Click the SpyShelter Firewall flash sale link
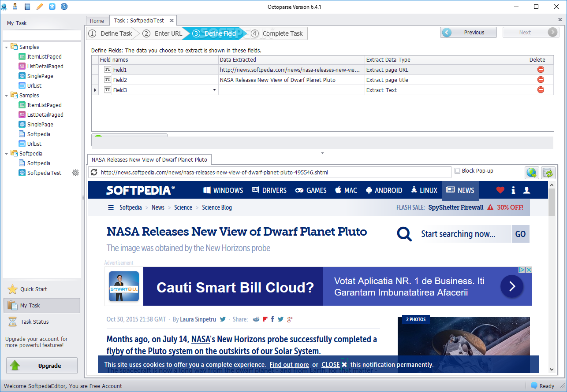The width and height of the screenshot is (567, 392). pyautogui.click(x=456, y=207)
